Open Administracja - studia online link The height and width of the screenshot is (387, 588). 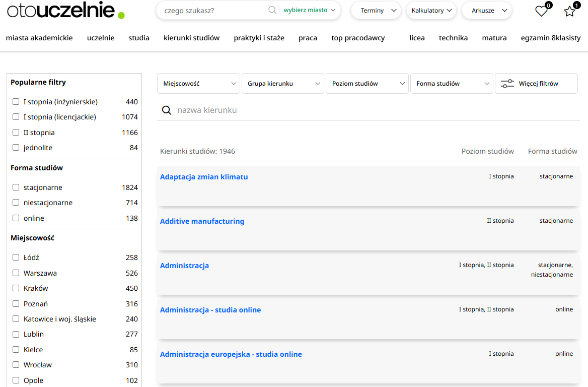(x=210, y=310)
